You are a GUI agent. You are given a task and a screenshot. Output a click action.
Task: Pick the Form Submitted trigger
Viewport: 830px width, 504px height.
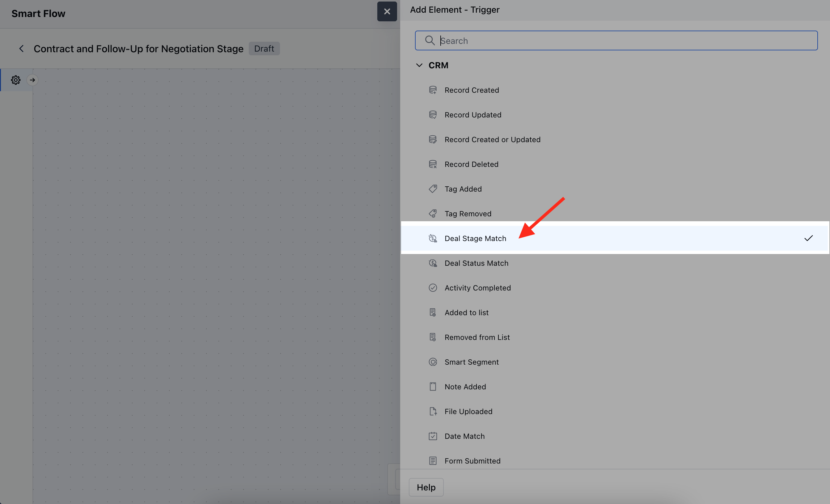click(472, 460)
